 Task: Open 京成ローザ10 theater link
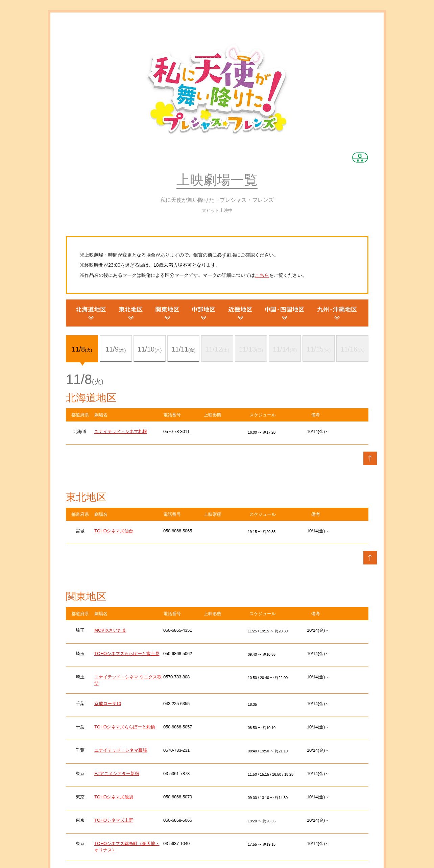pyautogui.click(x=107, y=704)
